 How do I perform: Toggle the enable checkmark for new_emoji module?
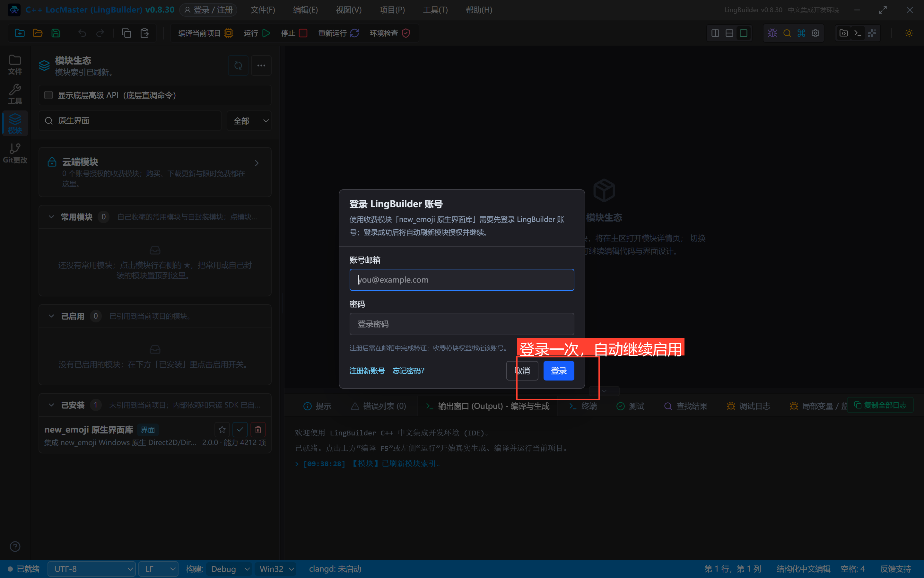pos(240,430)
